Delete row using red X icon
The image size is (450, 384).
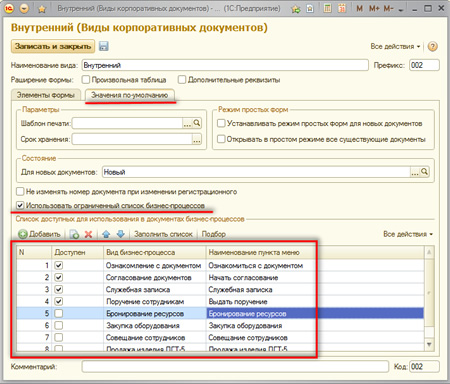pos(88,234)
